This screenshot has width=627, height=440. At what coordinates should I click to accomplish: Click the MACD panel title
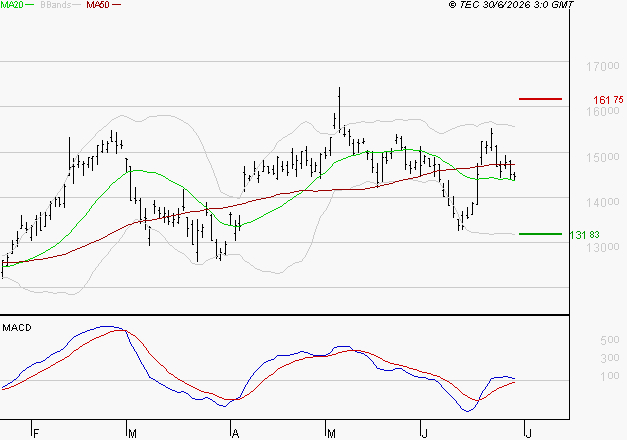(17, 328)
